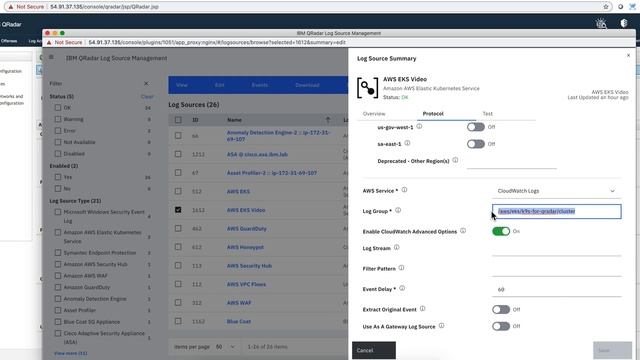Clear the Status filter
Image resolution: width=640 pixels, height=360 pixels.
pos(147,97)
